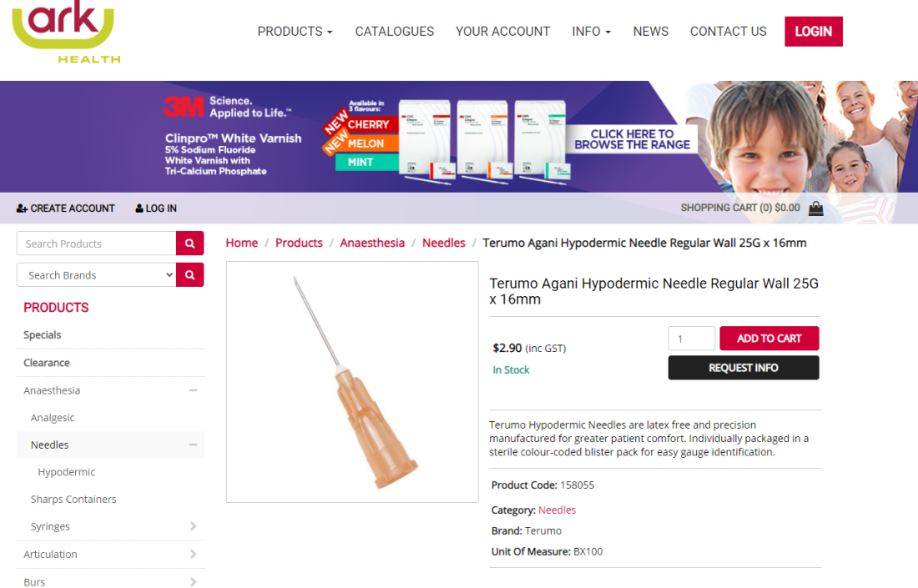Add the needle to cart
The height and width of the screenshot is (588, 918).
(769, 338)
